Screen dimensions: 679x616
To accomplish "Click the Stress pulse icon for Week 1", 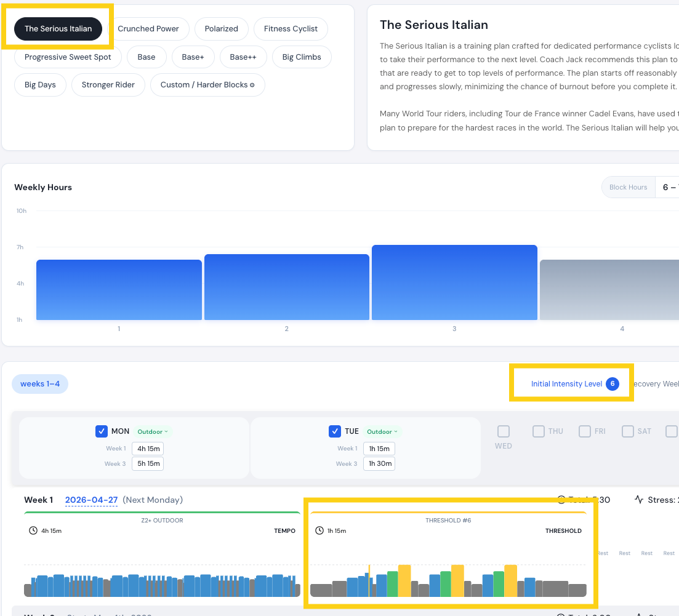I will (639, 500).
